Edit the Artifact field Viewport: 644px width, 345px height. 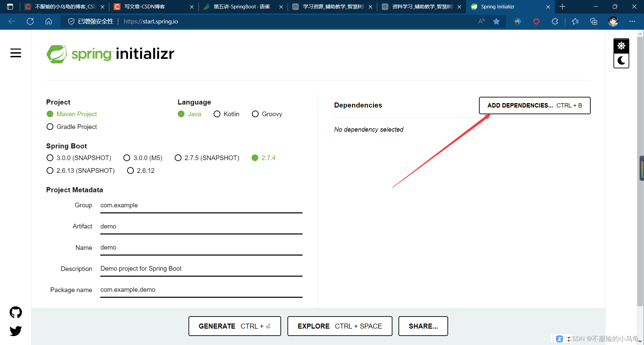tap(201, 227)
